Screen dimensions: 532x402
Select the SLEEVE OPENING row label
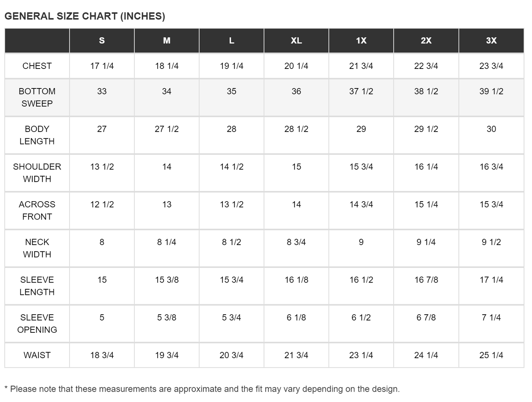click(x=37, y=324)
